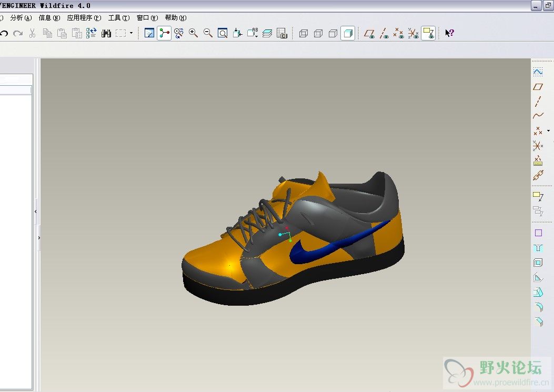Select the Datum Axis tool in the right toolbar
The width and height of the screenshot is (554, 392).
click(x=538, y=102)
